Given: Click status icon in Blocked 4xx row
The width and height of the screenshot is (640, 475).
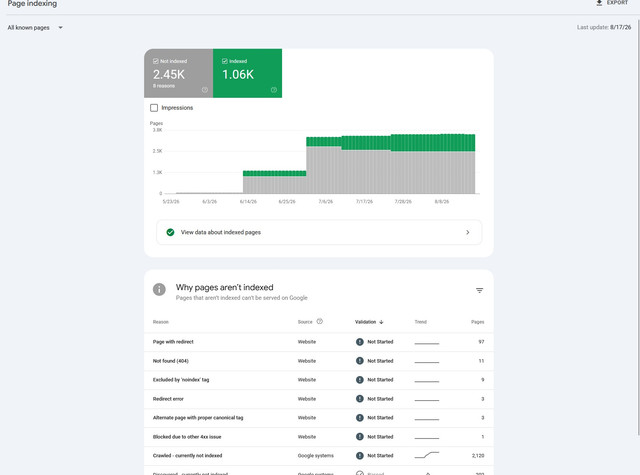Looking at the screenshot, I should point(360,437).
